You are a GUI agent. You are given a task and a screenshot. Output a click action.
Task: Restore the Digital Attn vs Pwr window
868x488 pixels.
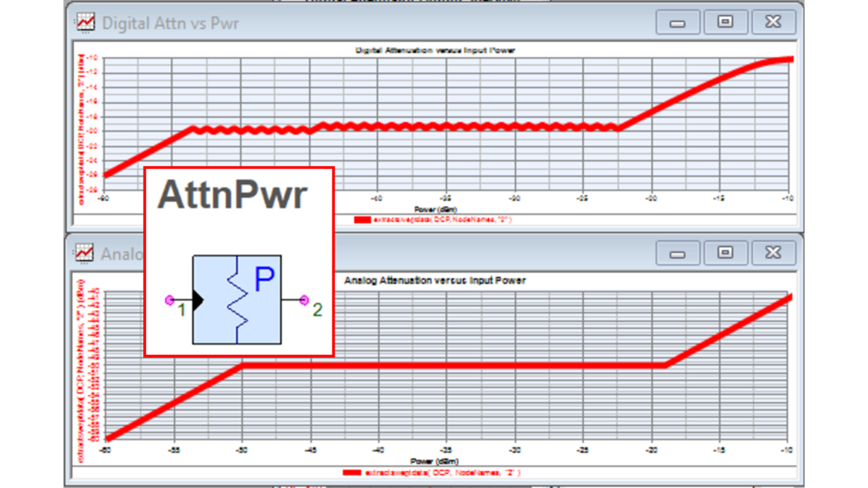coord(725,22)
